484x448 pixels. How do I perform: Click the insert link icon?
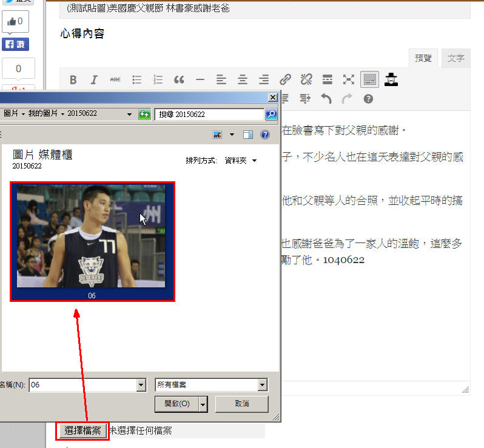click(x=285, y=79)
